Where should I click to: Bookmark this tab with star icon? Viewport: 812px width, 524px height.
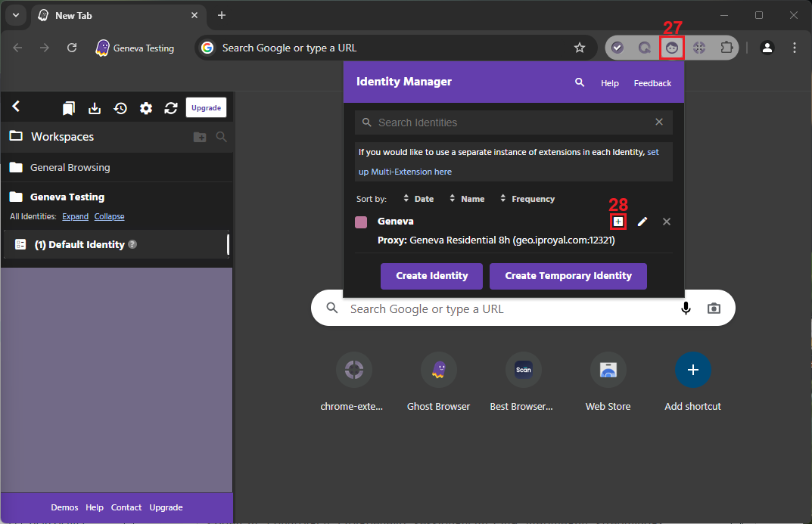pyautogui.click(x=580, y=48)
